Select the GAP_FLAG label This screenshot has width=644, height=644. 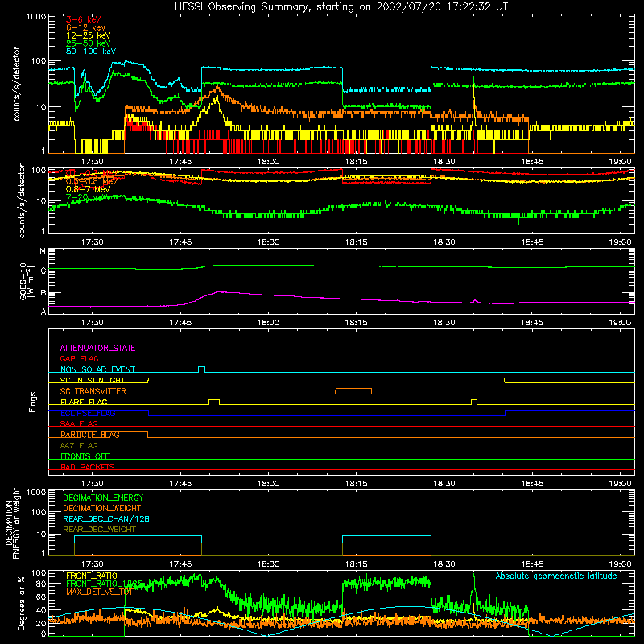coord(79,358)
